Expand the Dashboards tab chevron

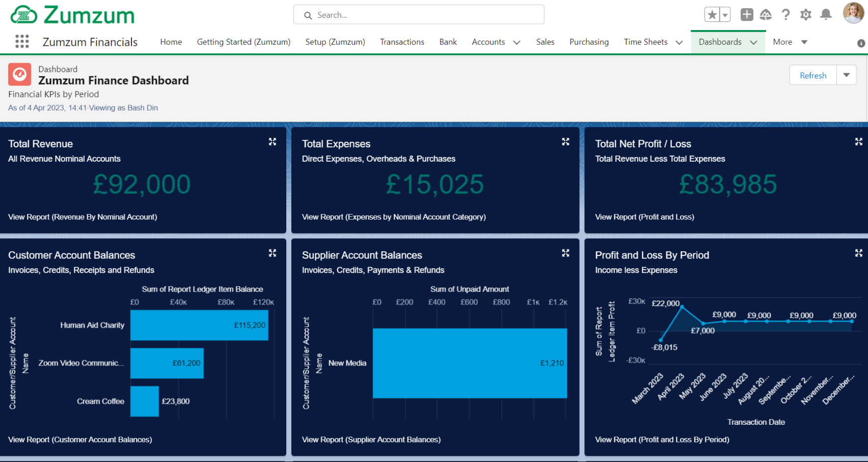coord(753,42)
